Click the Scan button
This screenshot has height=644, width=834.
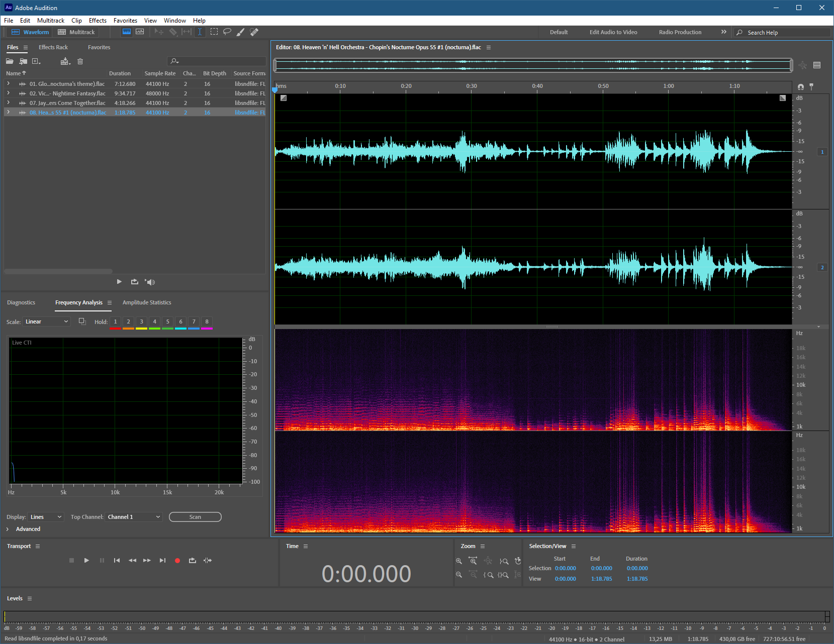coord(195,517)
